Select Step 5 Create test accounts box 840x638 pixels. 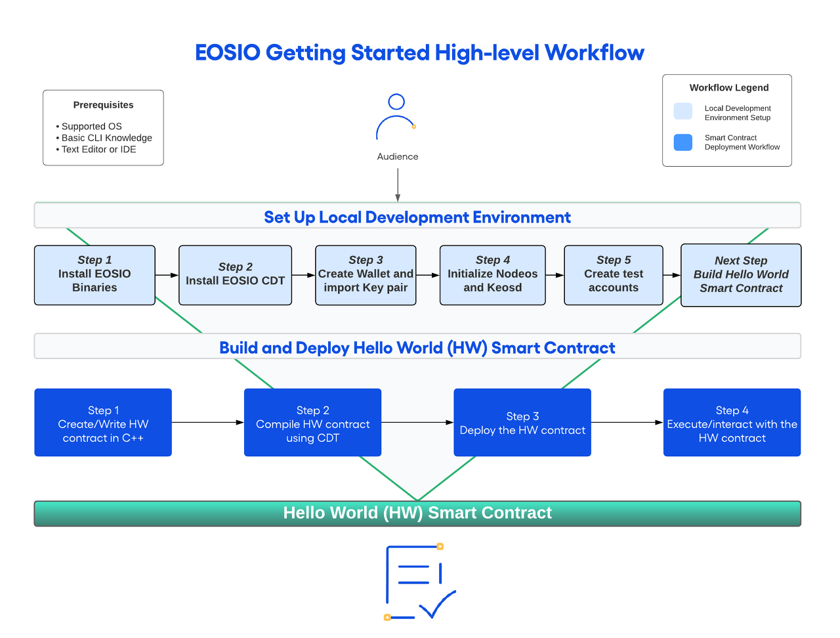click(x=614, y=275)
